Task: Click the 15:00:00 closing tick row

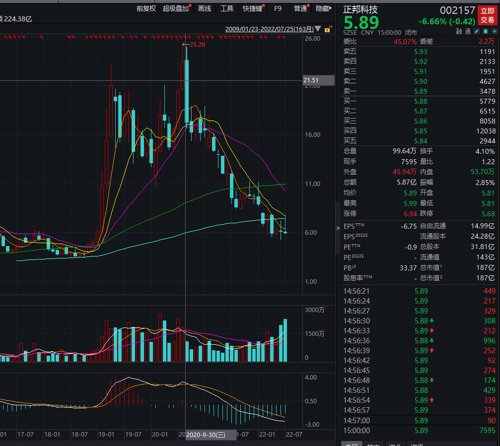Action: (x=419, y=431)
